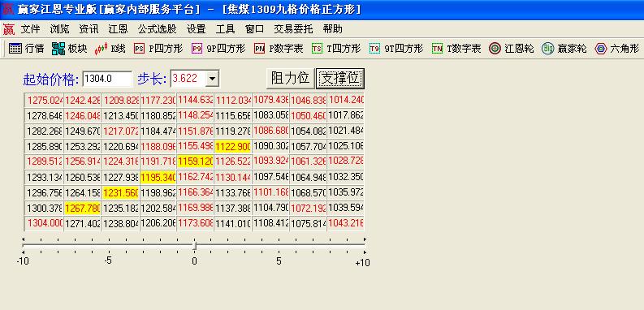Toggle the 支撑位 support mode button
Screen dimensions: 644x310
(340, 79)
